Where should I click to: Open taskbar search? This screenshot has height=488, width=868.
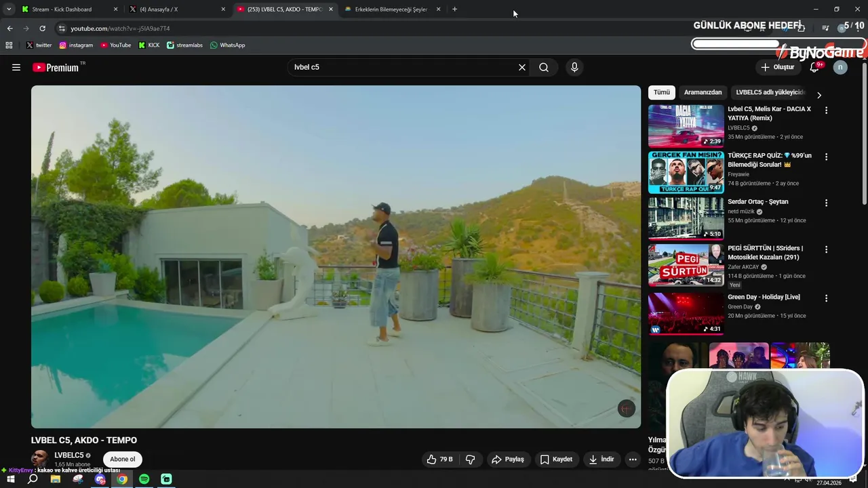(x=33, y=480)
